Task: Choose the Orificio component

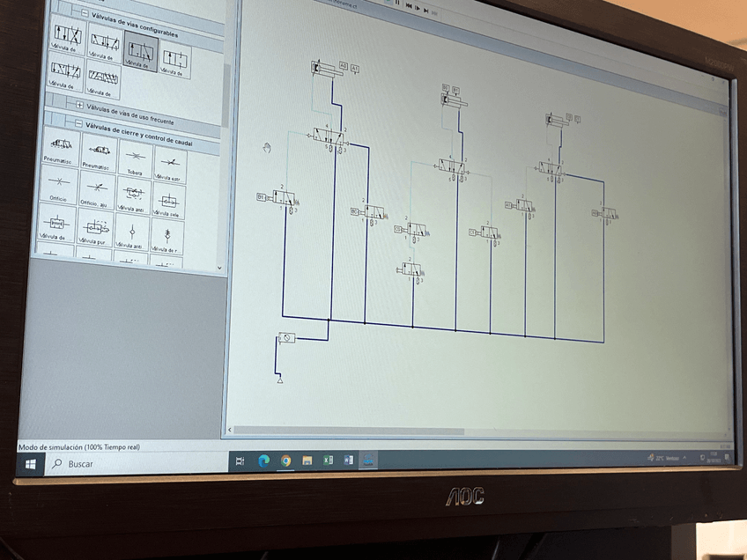Action: (59, 185)
